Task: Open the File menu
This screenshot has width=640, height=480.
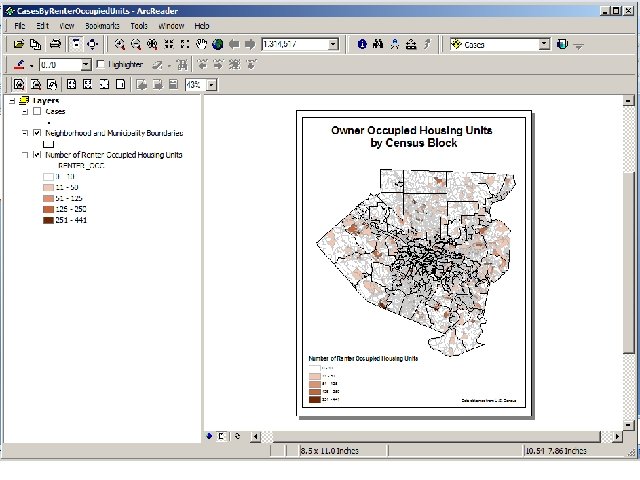Action: (x=19, y=24)
